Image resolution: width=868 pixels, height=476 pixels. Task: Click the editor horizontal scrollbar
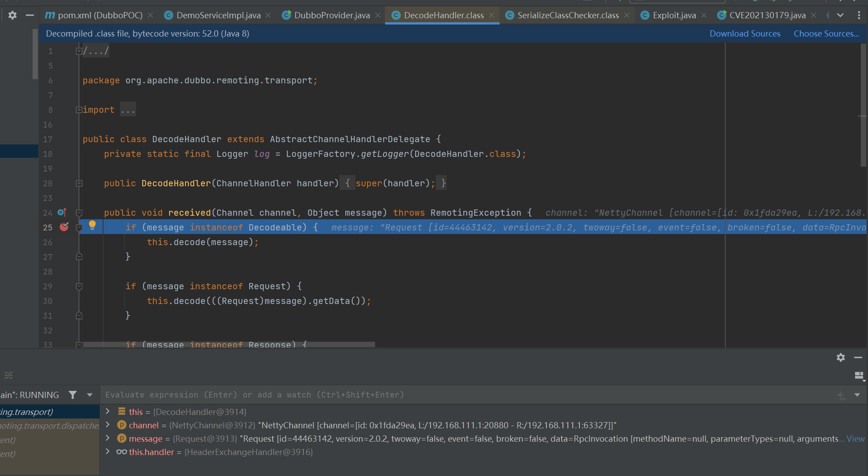coord(229,345)
